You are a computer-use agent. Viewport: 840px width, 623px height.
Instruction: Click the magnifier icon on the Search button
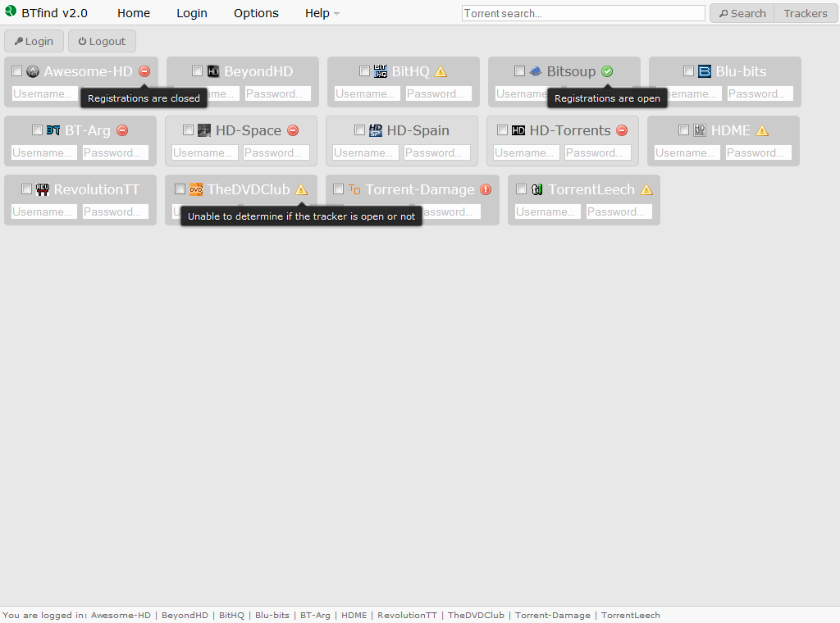tap(725, 13)
